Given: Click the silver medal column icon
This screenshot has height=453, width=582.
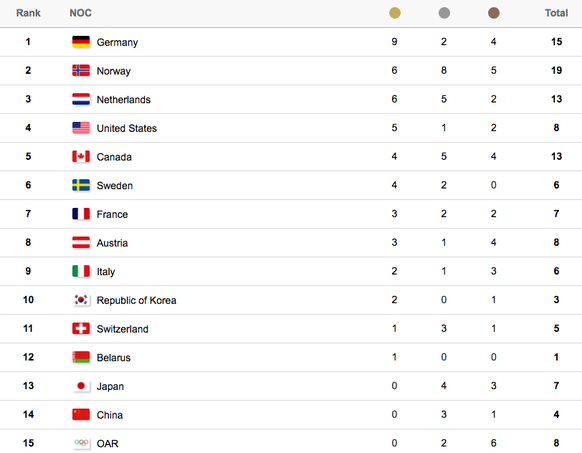Looking at the screenshot, I should tap(444, 13).
